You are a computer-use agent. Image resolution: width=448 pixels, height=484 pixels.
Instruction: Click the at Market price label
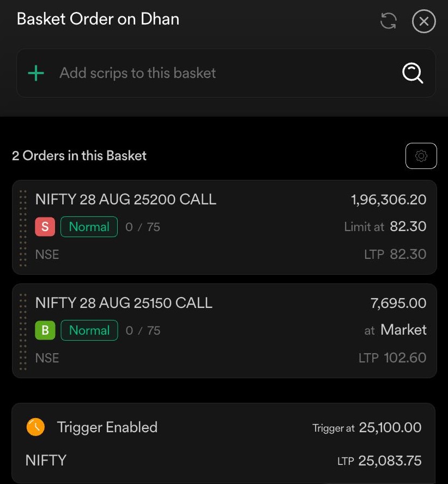click(x=395, y=330)
